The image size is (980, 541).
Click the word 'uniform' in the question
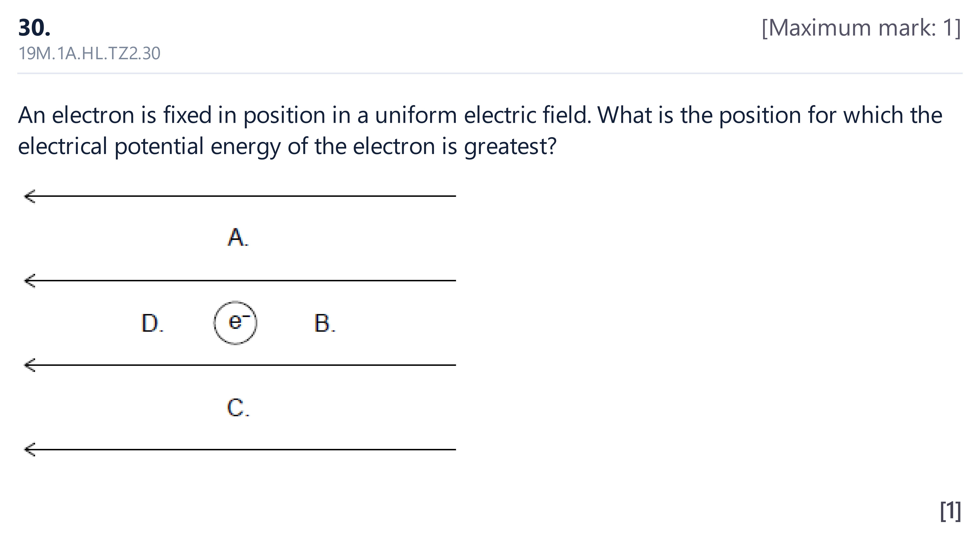coord(416,115)
